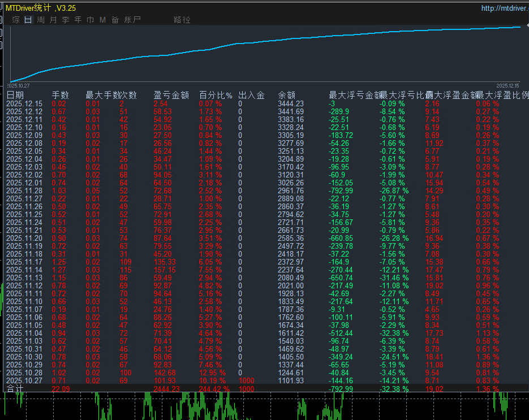This screenshot has width=529, height=420.
Task: Select the 日 daily tab
Action: click(28, 20)
